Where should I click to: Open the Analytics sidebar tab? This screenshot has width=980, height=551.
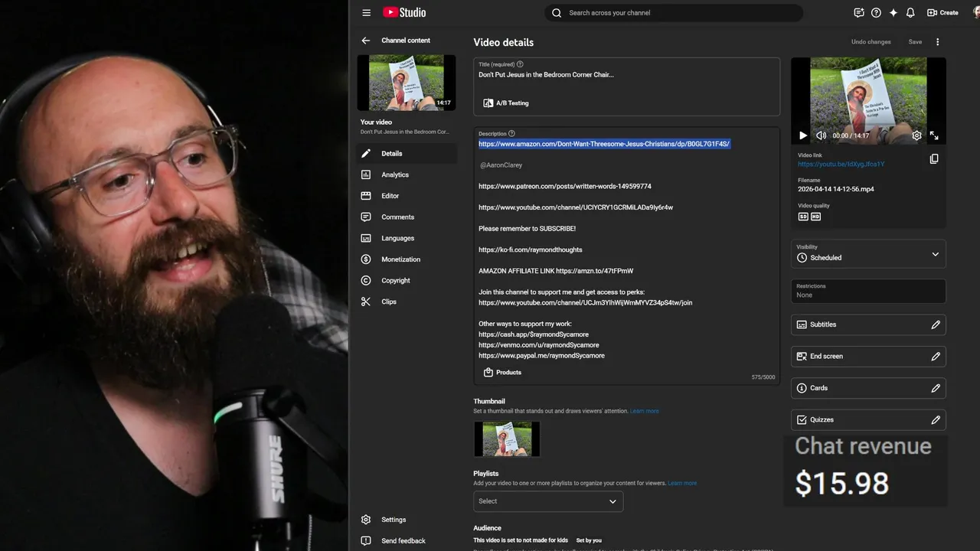(x=407, y=174)
